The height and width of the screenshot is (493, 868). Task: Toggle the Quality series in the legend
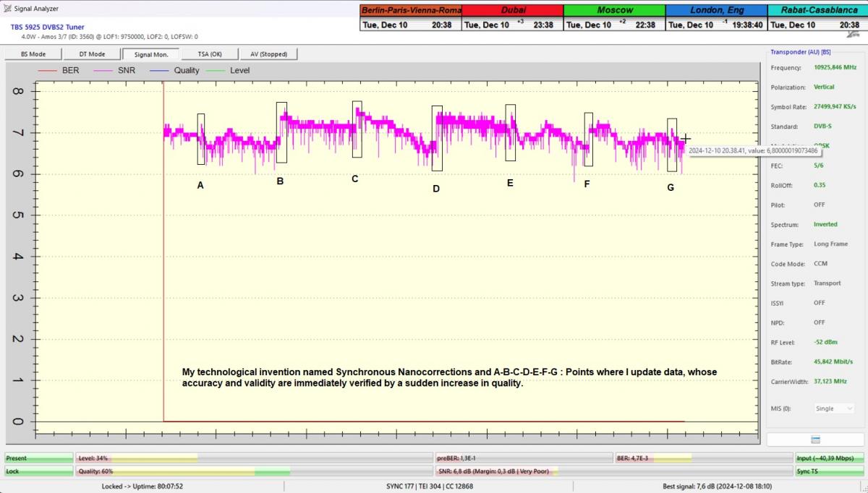point(174,71)
